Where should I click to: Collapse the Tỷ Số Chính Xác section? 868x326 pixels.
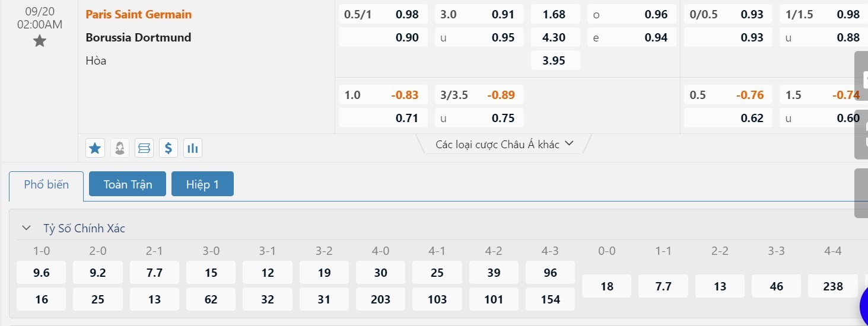point(26,228)
